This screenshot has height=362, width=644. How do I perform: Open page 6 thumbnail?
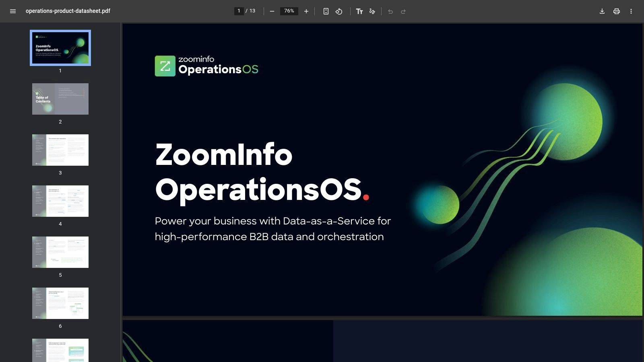click(x=60, y=303)
